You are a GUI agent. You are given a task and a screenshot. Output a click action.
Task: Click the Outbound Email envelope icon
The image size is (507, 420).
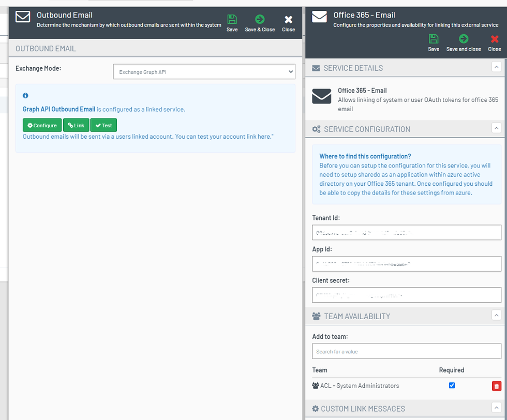[x=23, y=17]
